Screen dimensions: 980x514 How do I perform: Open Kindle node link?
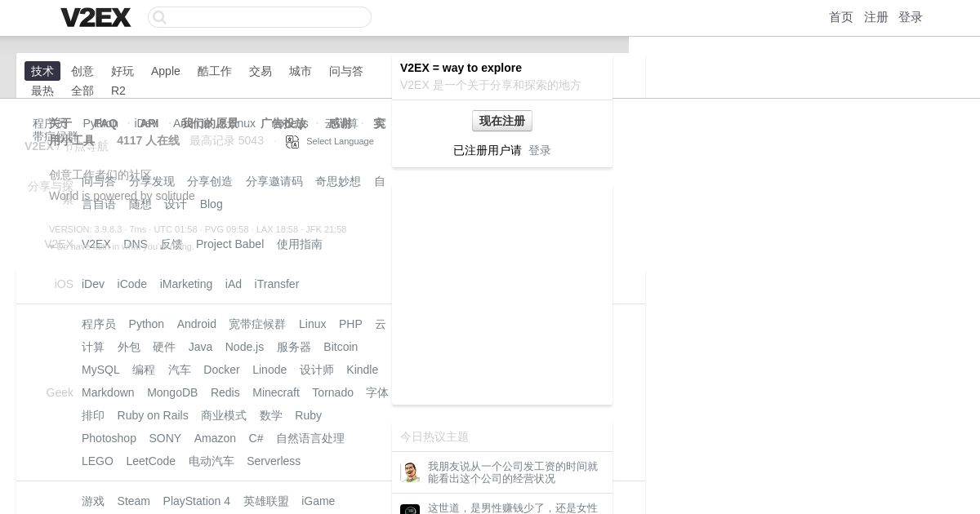click(x=362, y=370)
